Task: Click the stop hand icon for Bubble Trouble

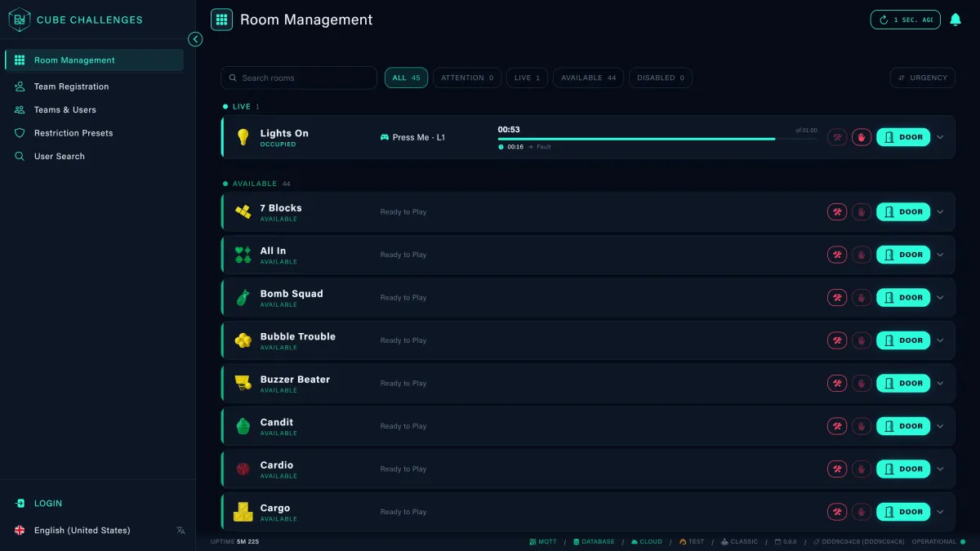Action: pyautogui.click(x=862, y=340)
